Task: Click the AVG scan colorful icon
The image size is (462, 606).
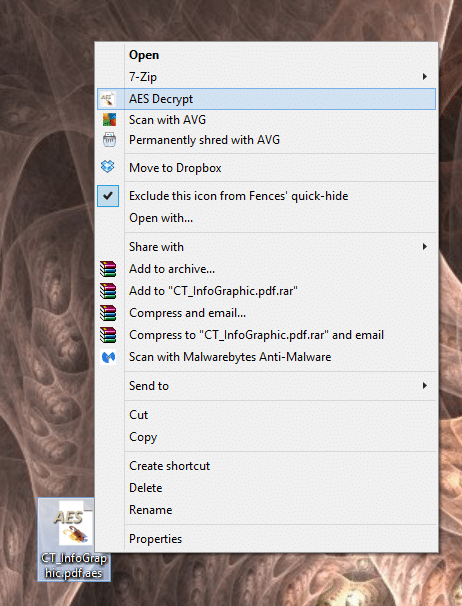Action: (x=109, y=120)
